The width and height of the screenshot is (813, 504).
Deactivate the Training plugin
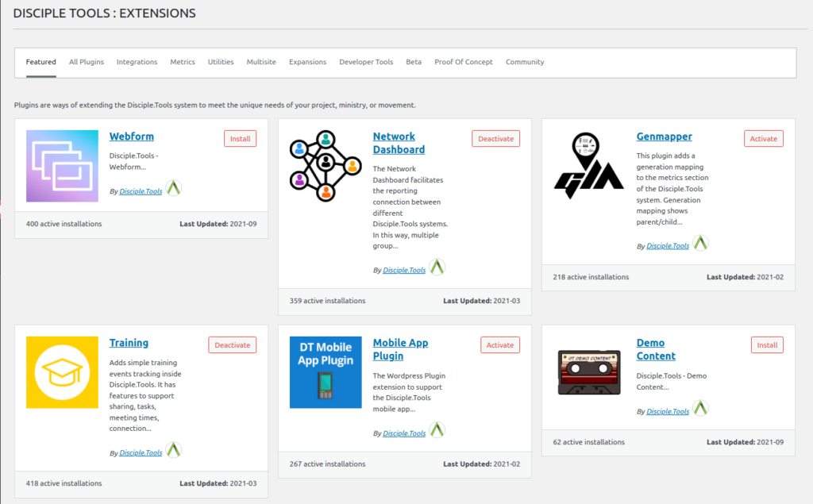pyautogui.click(x=233, y=344)
